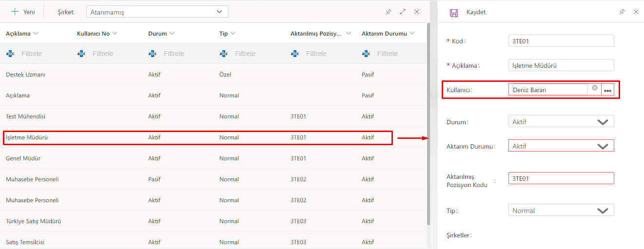Click the Kod input field
The height and width of the screenshot is (249, 644).
(561, 41)
